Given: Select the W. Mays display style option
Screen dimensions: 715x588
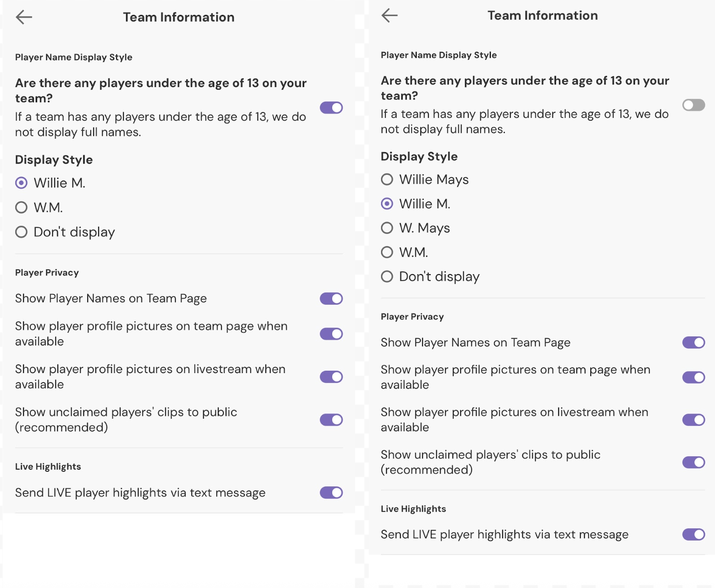Looking at the screenshot, I should (387, 228).
